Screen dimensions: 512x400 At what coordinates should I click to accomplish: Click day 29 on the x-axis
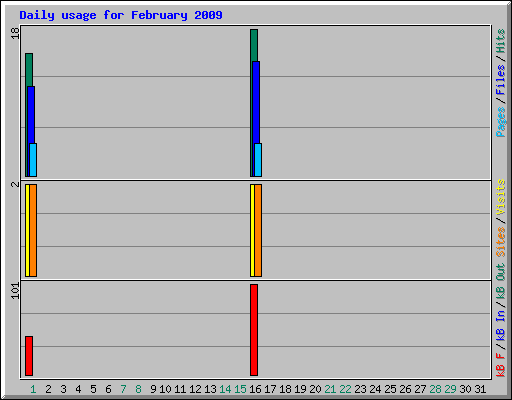pyautogui.click(x=450, y=389)
